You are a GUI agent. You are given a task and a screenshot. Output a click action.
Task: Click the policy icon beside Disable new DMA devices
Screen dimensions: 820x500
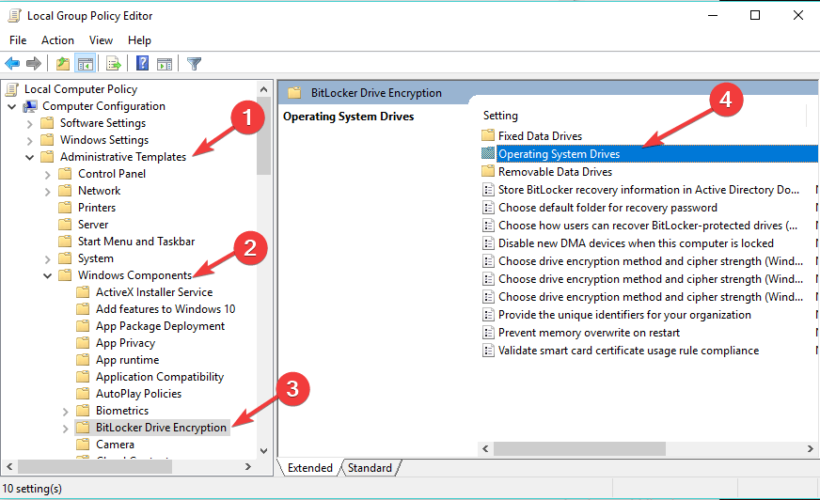488,243
